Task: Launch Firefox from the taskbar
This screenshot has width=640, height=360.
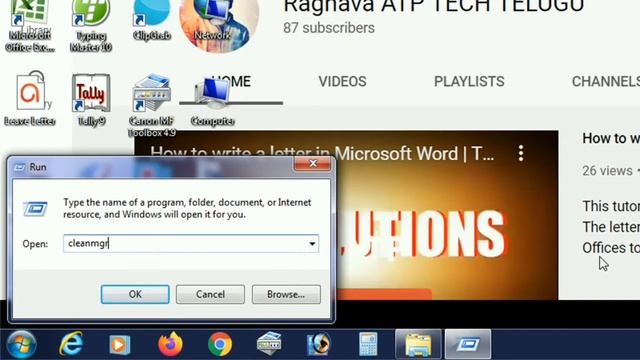Action: click(170, 344)
